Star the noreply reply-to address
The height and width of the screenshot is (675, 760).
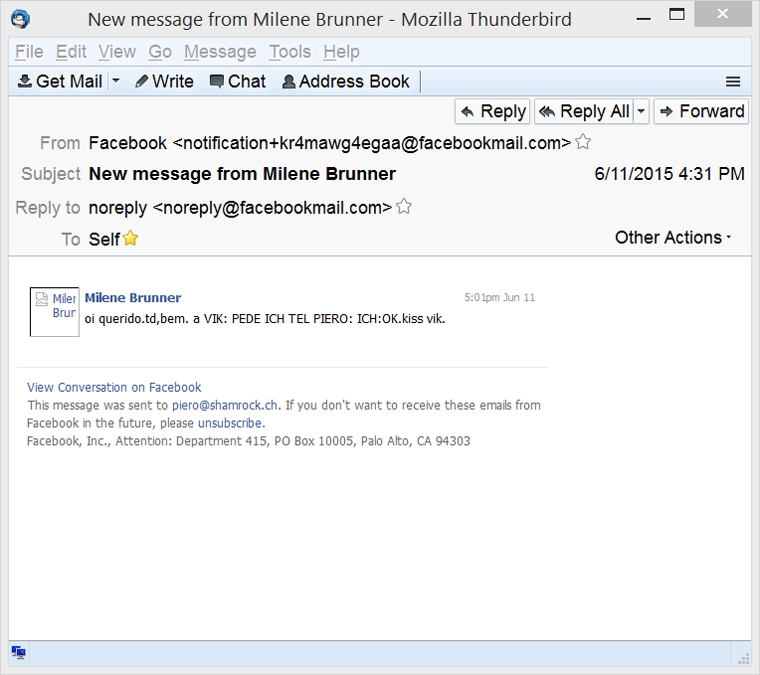(x=404, y=207)
